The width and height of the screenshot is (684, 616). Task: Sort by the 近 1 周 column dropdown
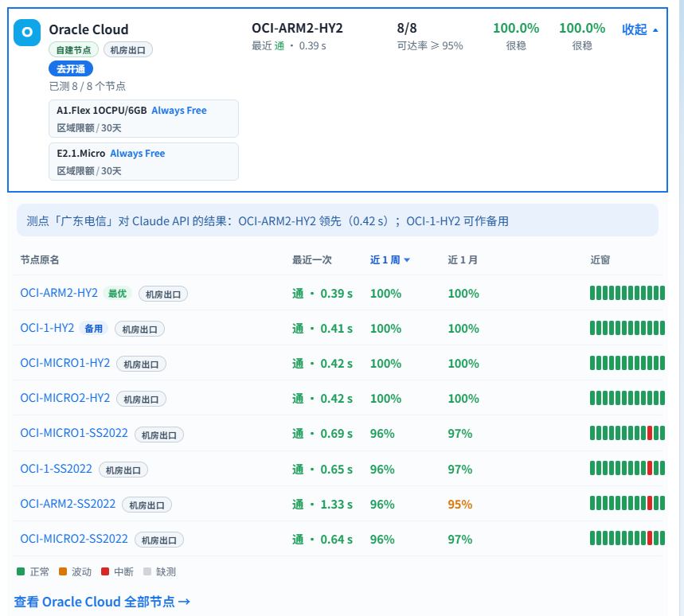pyautogui.click(x=390, y=260)
